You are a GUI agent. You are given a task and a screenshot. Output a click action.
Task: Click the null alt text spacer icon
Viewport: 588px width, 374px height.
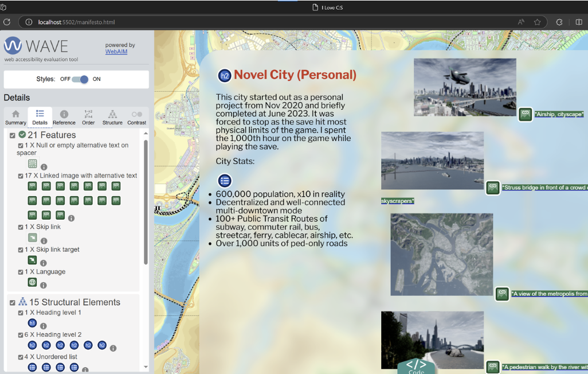point(33,164)
